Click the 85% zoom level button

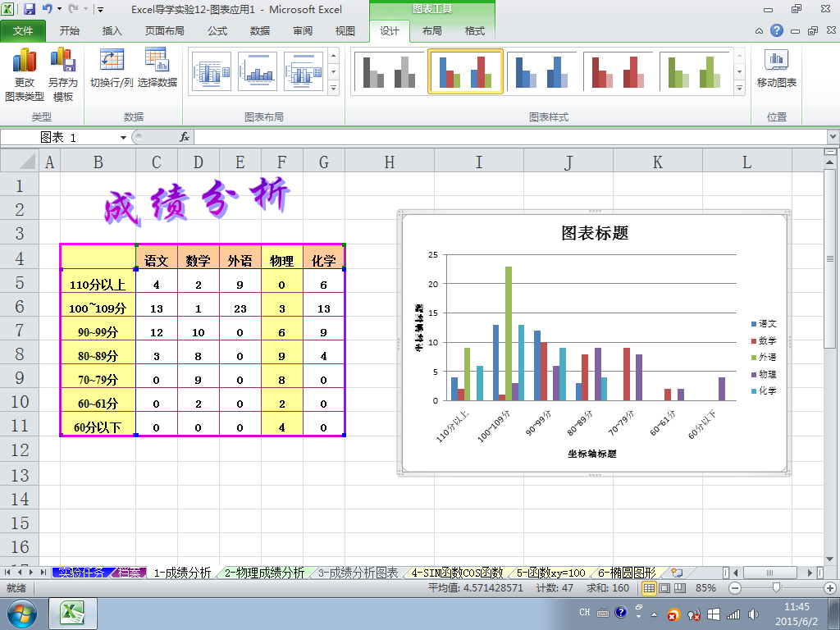(x=705, y=588)
